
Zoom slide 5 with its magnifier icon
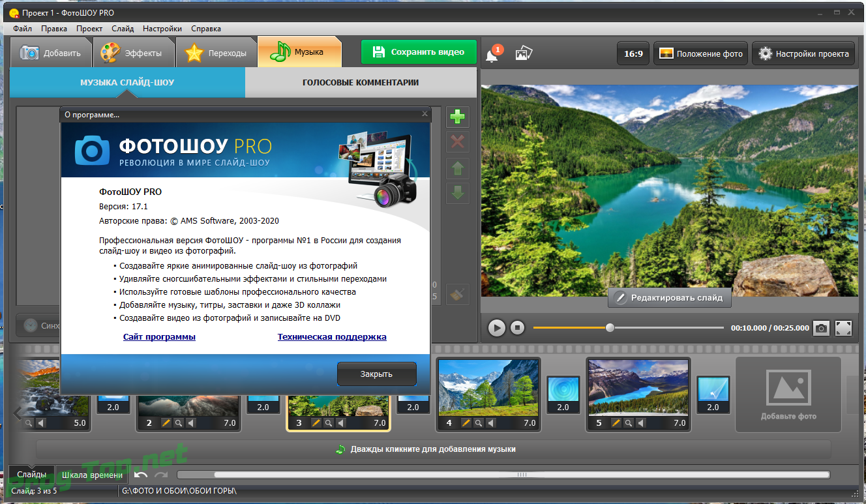coord(628,423)
